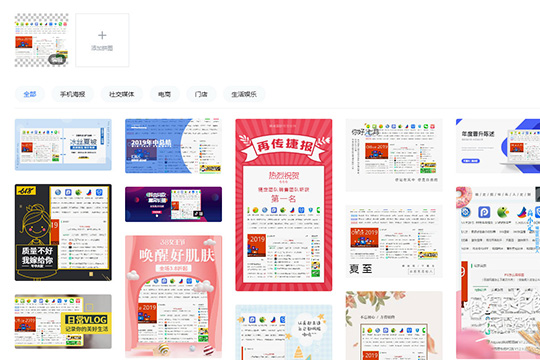Choose the dark purple gradient banner template
Viewport: 540px width, 360px height.
(x=173, y=204)
